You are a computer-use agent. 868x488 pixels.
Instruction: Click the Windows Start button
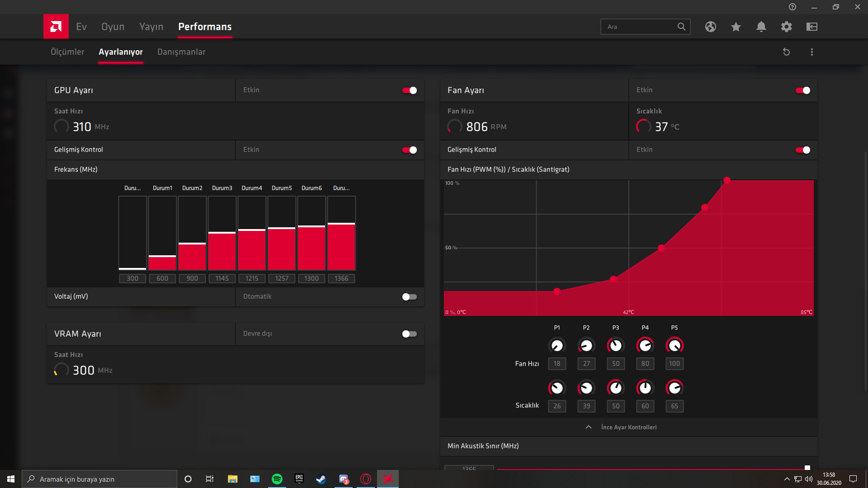tap(11, 479)
